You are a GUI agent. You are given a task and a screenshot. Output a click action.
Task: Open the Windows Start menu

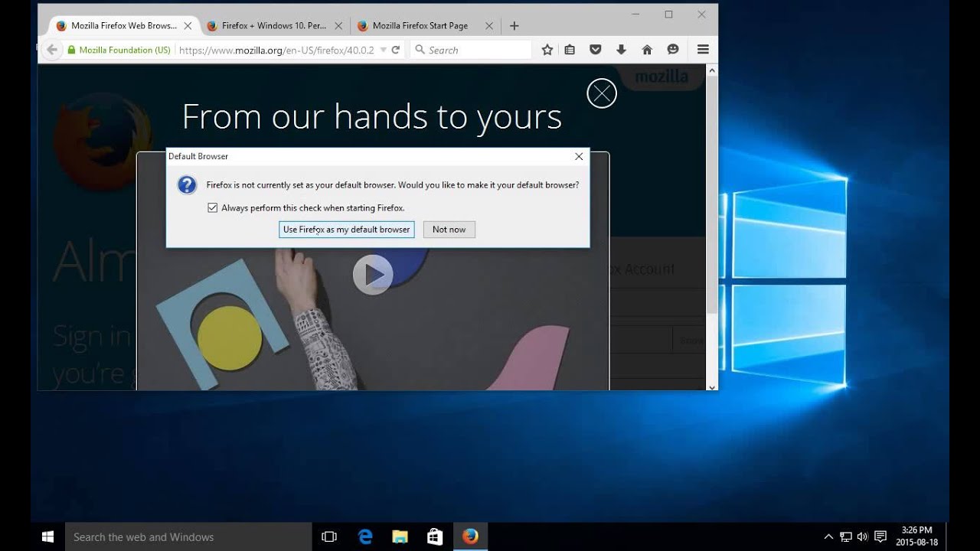pos(47,536)
